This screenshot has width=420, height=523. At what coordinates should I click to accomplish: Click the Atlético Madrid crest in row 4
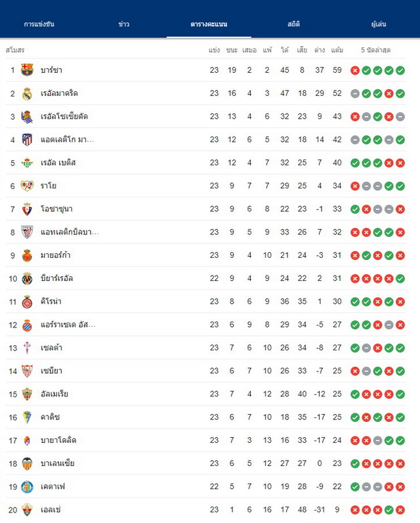(27, 140)
